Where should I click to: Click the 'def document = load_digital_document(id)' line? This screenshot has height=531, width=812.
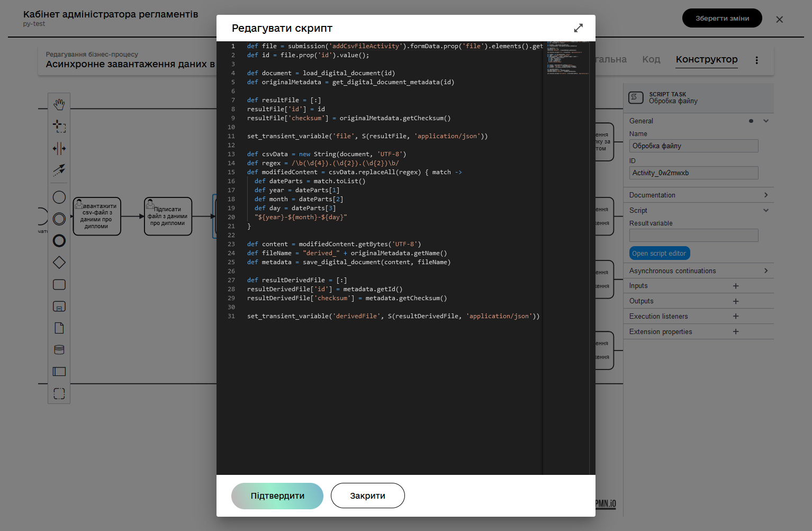(321, 73)
